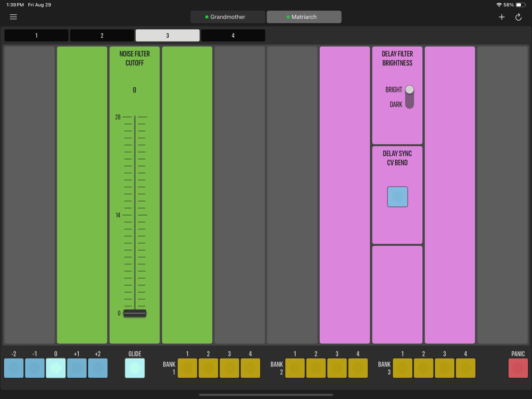Click the Noise Filter Cutoff title
The image size is (532, 399).
135,59
